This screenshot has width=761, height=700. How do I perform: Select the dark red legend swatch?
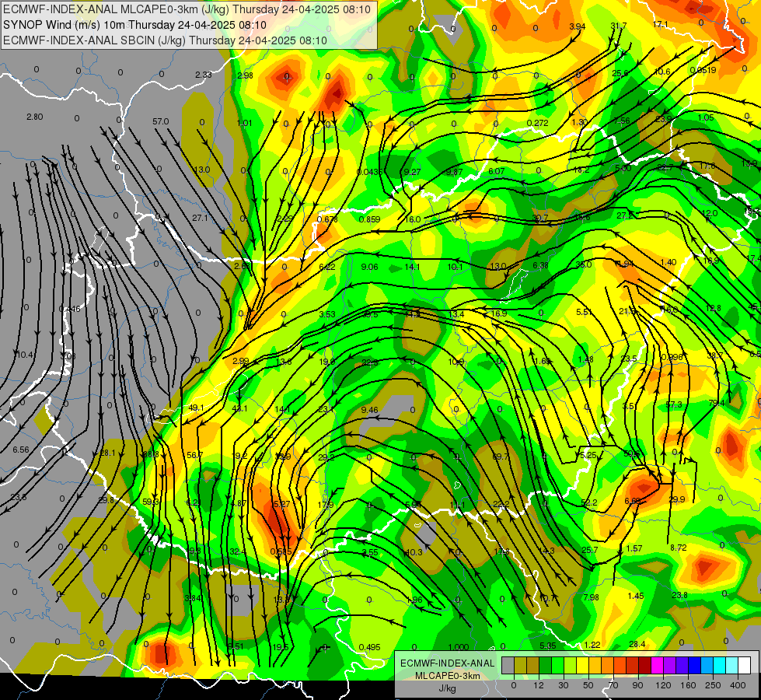pos(645,665)
